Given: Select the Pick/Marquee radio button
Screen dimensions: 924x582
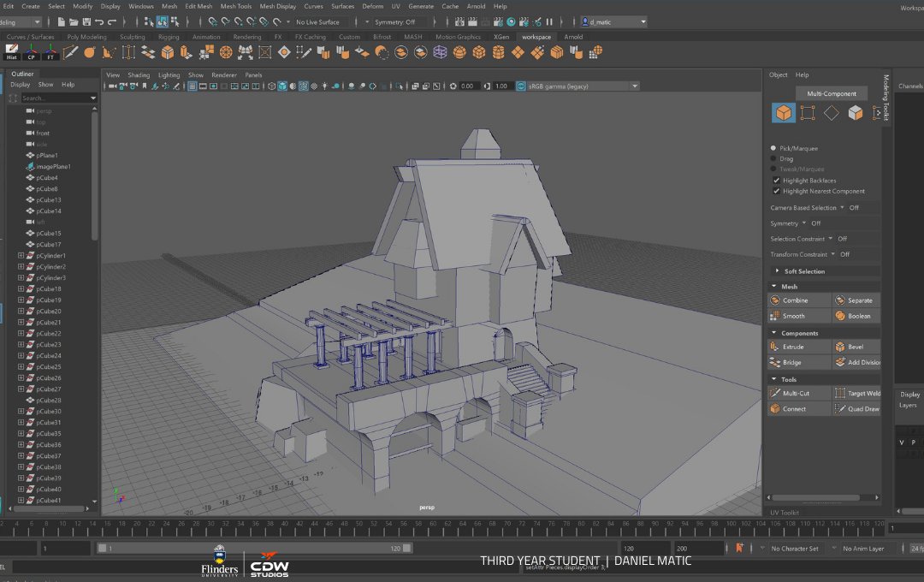Looking at the screenshot, I should [x=773, y=148].
